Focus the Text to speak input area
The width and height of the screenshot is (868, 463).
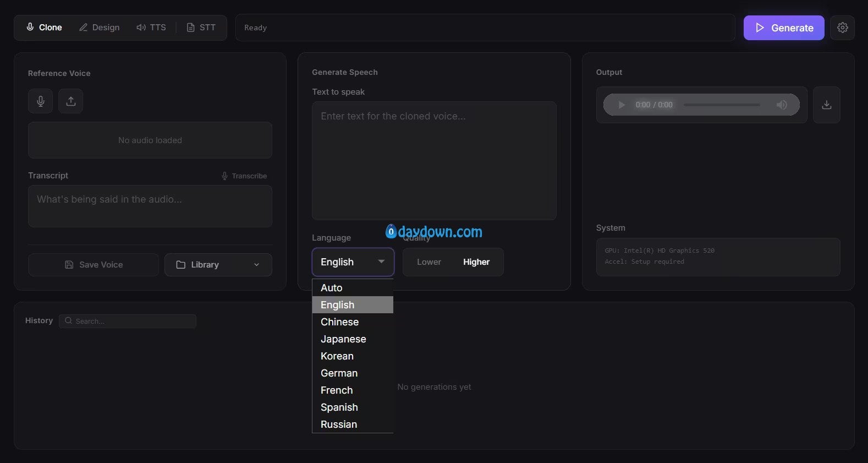pyautogui.click(x=434, y=161)
